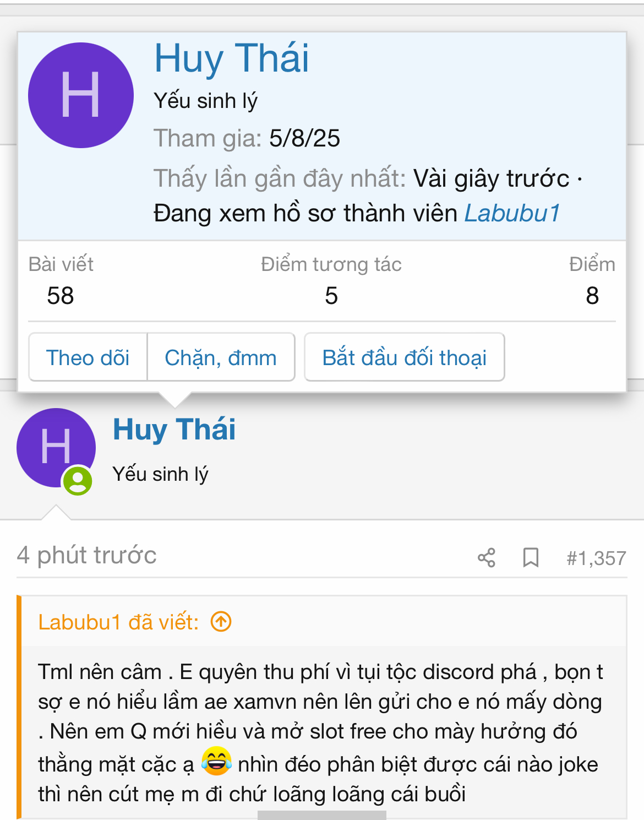644x820 pixels.
Task: Click the Điểm value 8
Action: 592,296
